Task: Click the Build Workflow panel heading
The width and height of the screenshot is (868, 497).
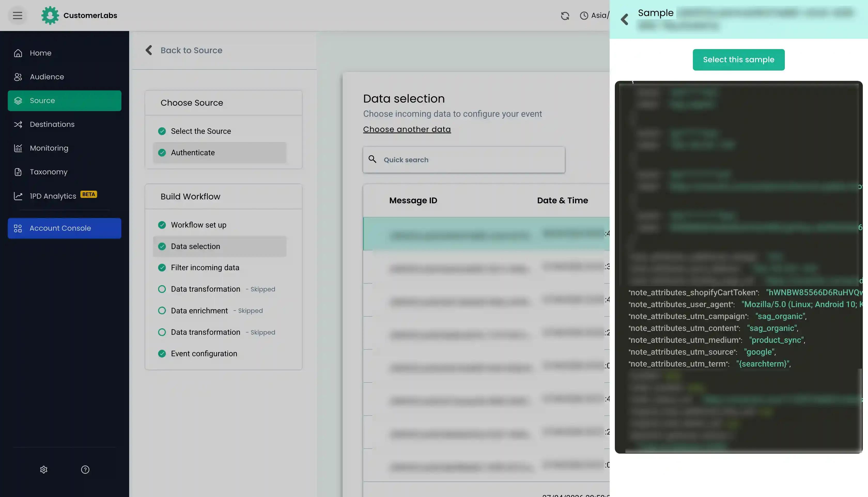Action: click(190, 197)
